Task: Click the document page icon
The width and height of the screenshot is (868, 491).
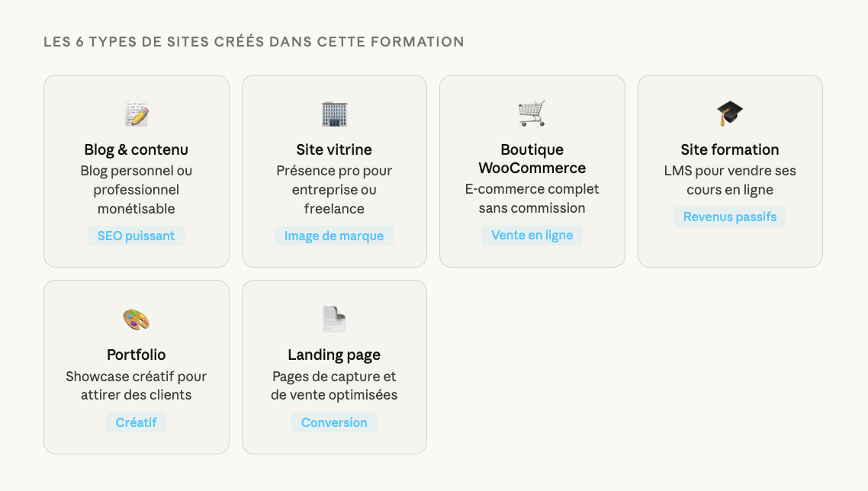Action: click(334, 319)
